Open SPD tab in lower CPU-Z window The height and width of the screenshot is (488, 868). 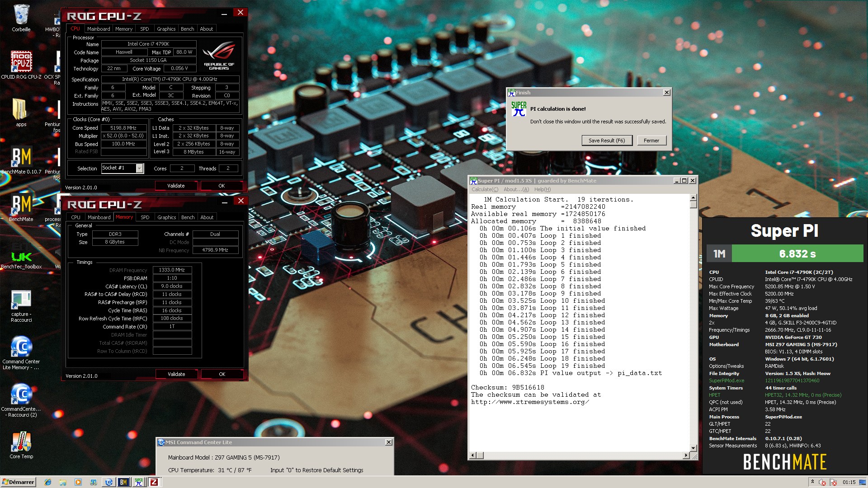(x=145, y=217)
